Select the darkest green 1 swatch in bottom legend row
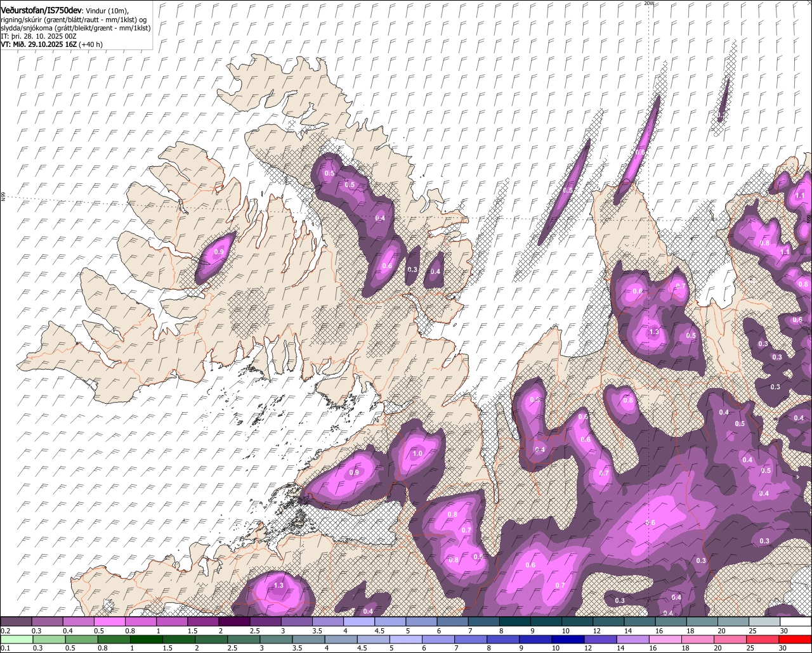The image size is (812, 653). point(146,639)
